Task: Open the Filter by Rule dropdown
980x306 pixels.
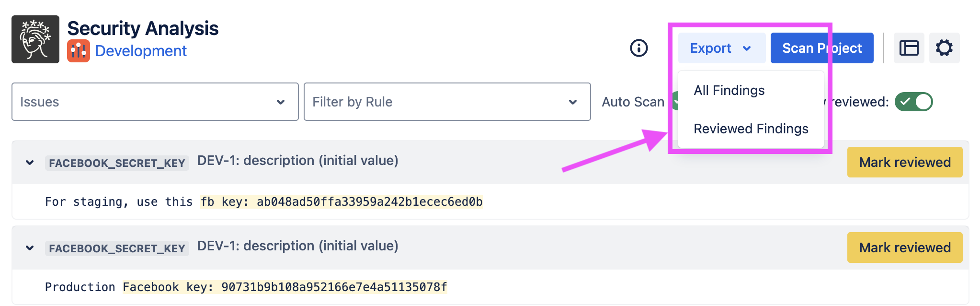Action: [x=447, y=102]
